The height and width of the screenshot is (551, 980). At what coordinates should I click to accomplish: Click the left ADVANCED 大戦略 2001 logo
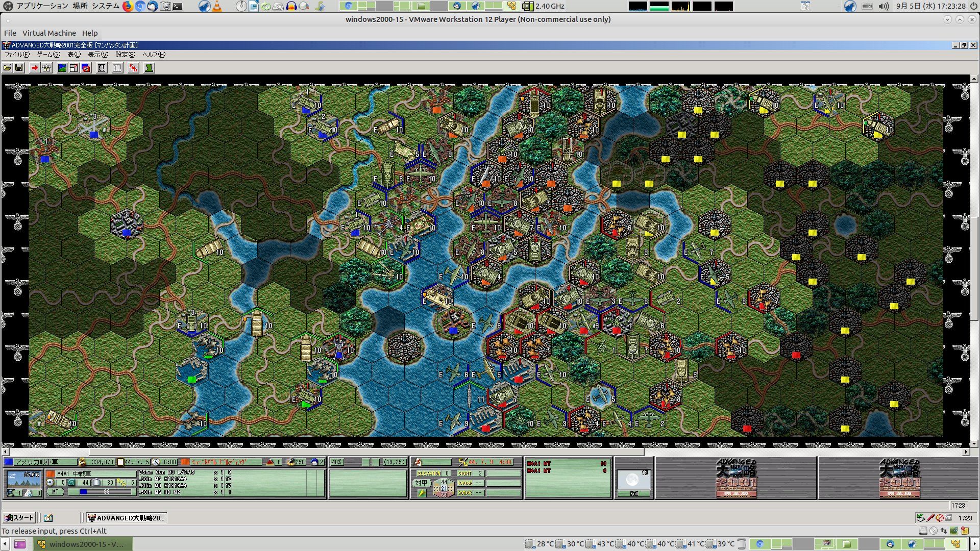[x=736, y=478]
